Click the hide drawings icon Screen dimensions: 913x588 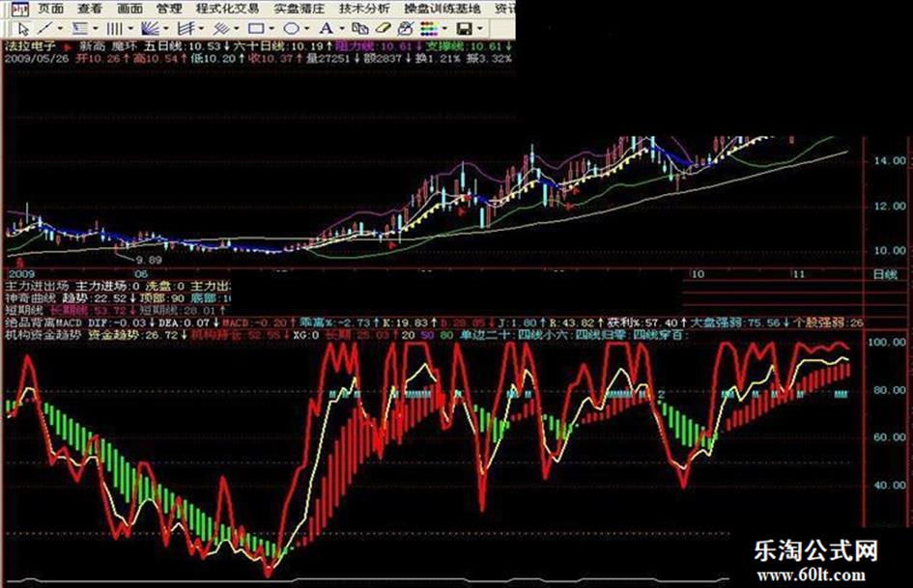pyautogui.click(x=405, y=28)
